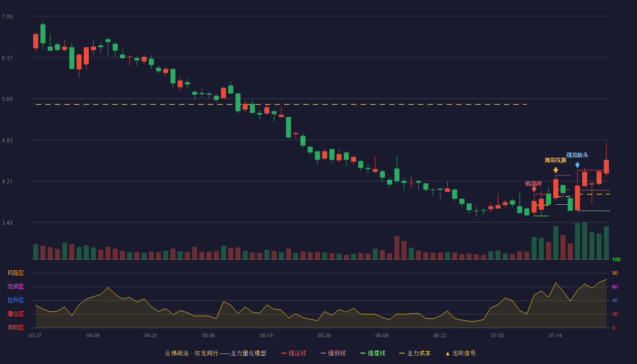Image resolution: width=637 pixels, height=364 pixels.
Task: Click the 7.09 price axis label
Action: pyautogui.click(x=7, y=17)
